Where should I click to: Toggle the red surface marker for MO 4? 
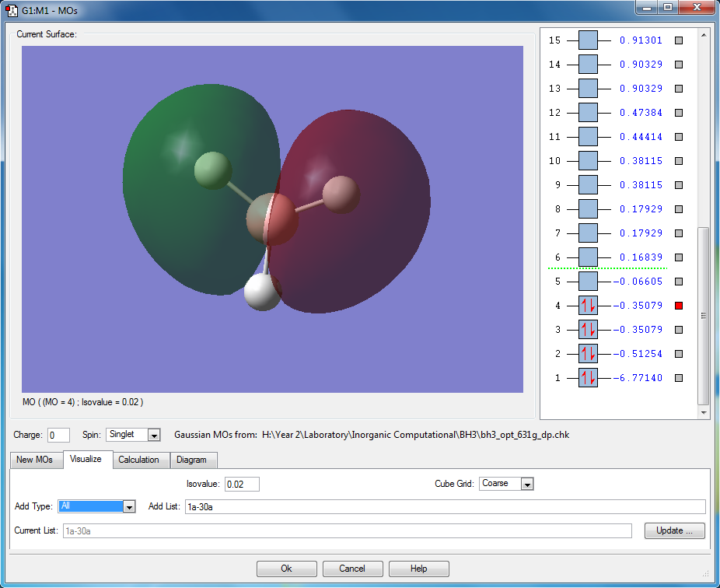pyautogui.click(x=678, y=306)
